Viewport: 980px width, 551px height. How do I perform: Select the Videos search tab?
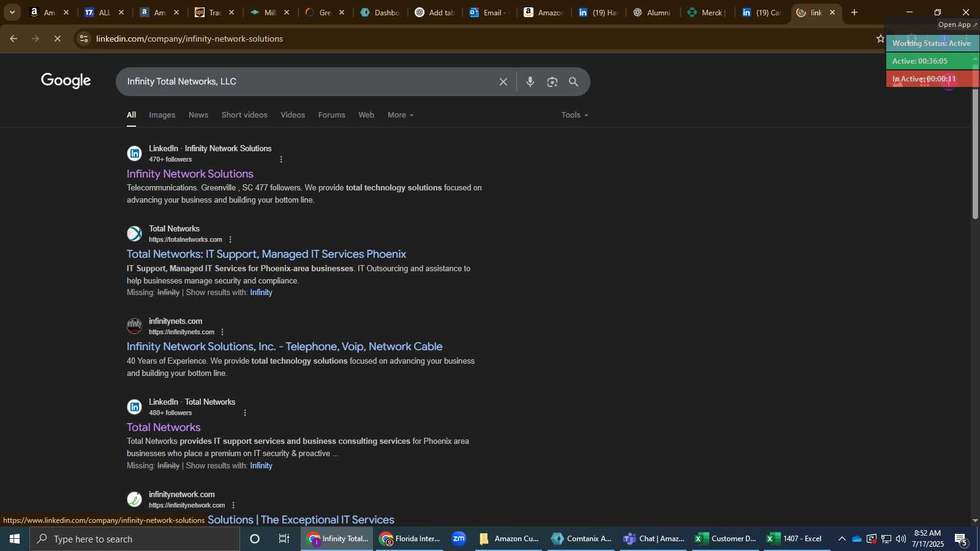point(293,115)
